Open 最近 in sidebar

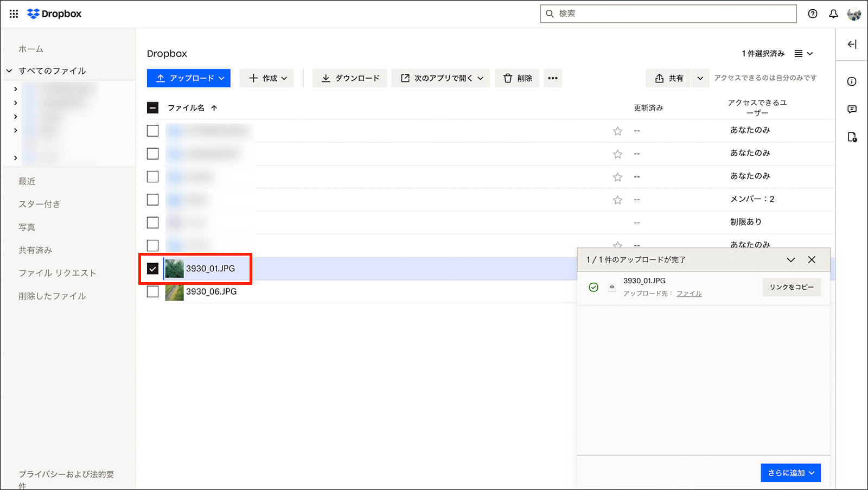click(x=27, y=181)
